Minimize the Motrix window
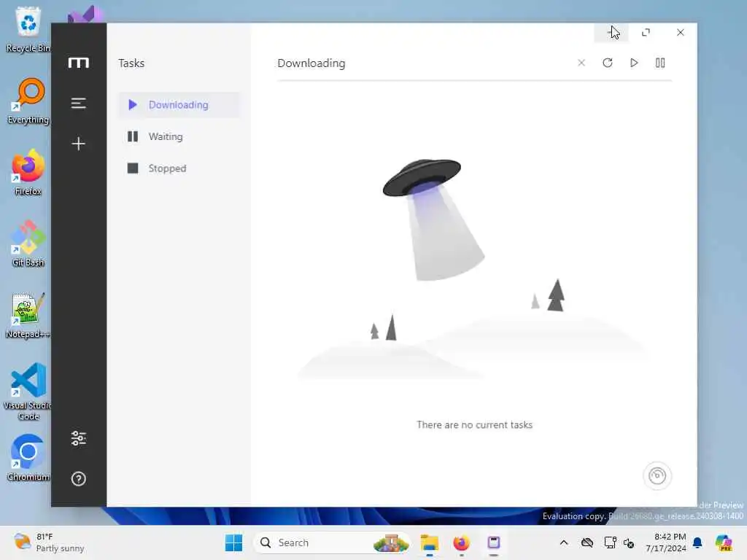This screenshot has width=747, height=560. click(x=611, y=32)
